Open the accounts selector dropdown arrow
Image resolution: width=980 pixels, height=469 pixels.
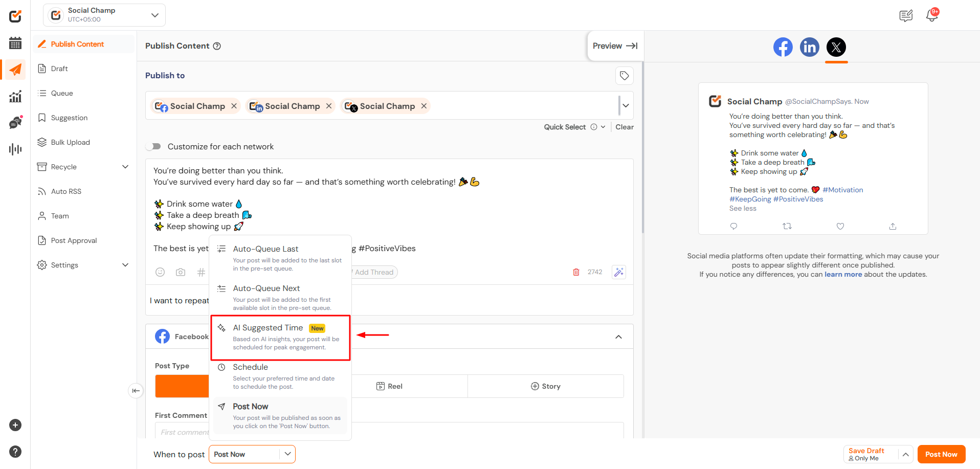[x=626, y=106]
